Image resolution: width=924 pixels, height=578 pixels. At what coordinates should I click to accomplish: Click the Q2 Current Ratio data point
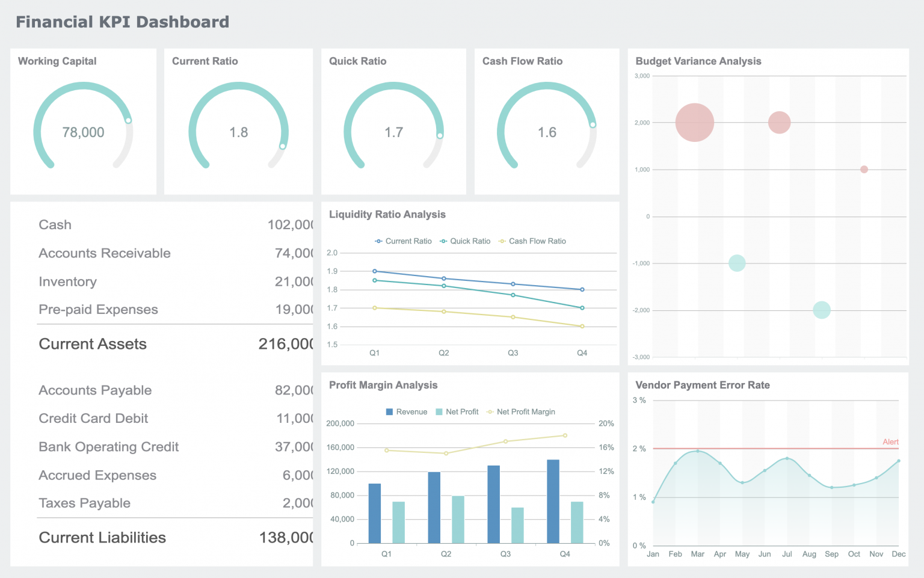pos(443,278)
